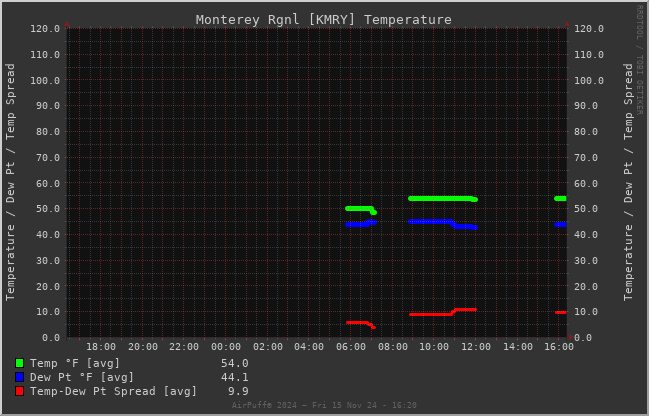649x416 pixels.
Task: Click the 18:00 time axis label
Action: pos(101,347)
